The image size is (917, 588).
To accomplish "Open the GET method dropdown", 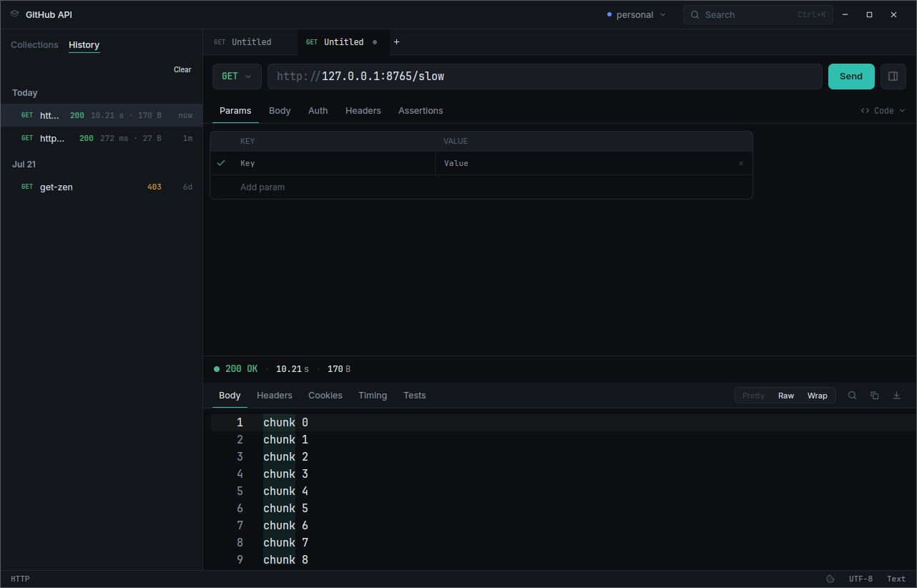I will [237, 77].
